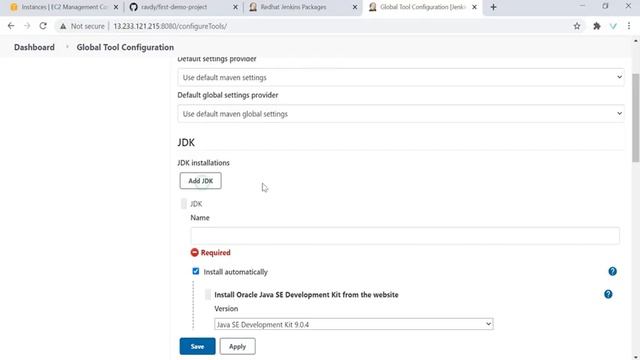Open the JDK Version dropdown
Image resolution: width=640 pixels, height=360 pixels.
354,324
